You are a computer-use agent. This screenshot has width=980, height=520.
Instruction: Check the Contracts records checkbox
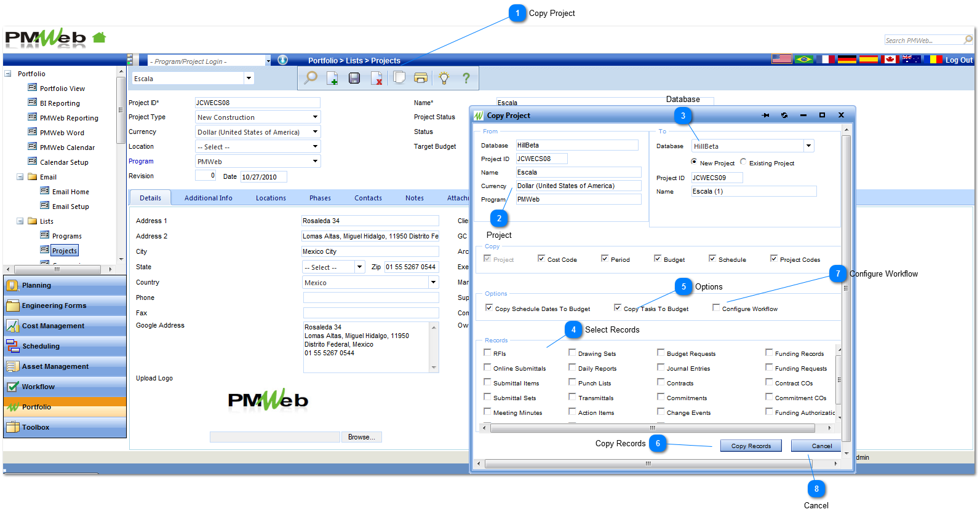tap(661, 382)
